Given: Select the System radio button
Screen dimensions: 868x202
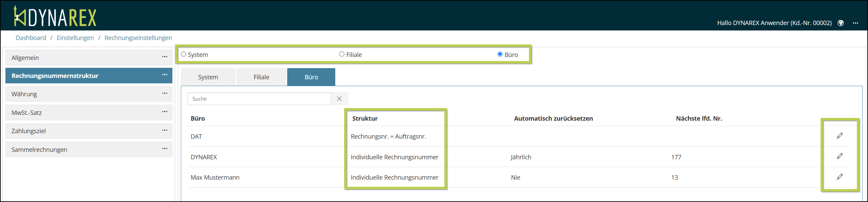Looking at the screenshot, I should coord(184,54).
